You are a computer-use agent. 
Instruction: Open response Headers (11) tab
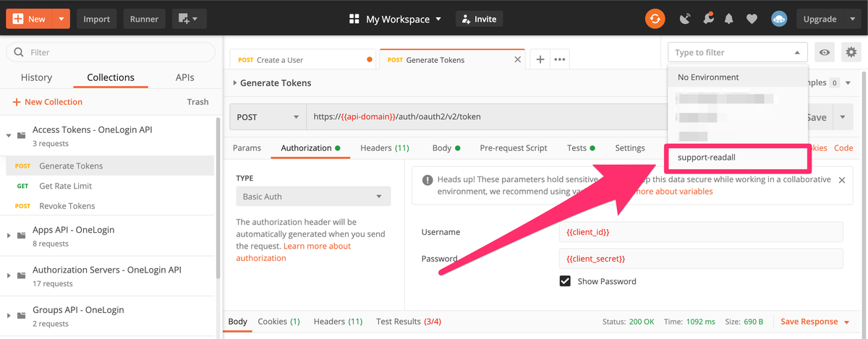[x=339, y=322]
